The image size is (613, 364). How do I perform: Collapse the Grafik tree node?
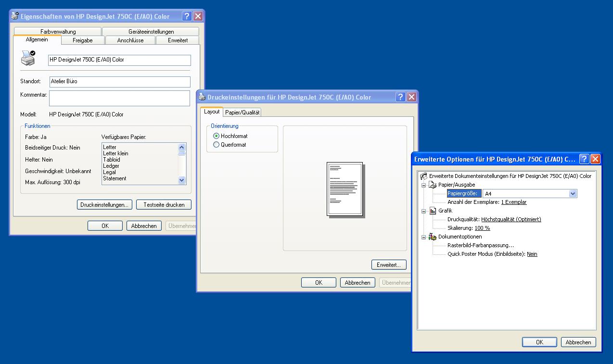[424, 211]
